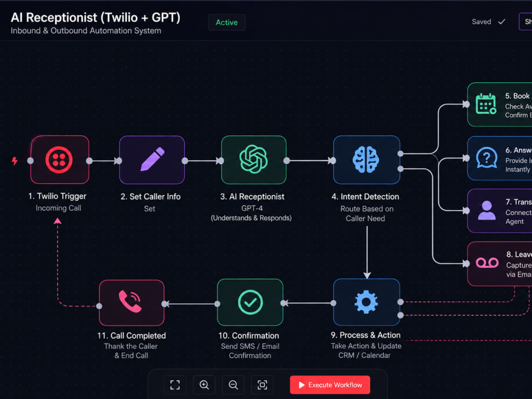Click the label 4. Intent Detection

click(x=365, y=196)
